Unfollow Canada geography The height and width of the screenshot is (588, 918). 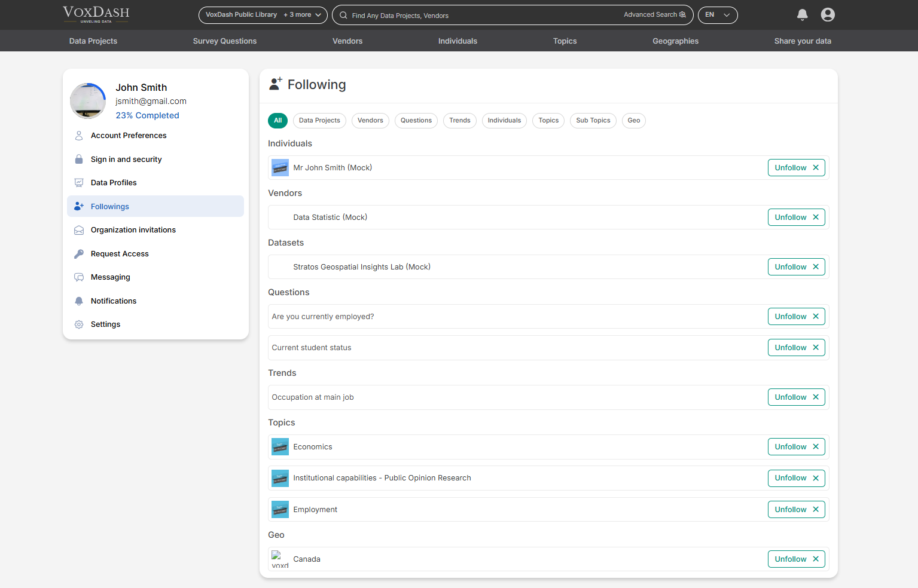coord(797,559)
